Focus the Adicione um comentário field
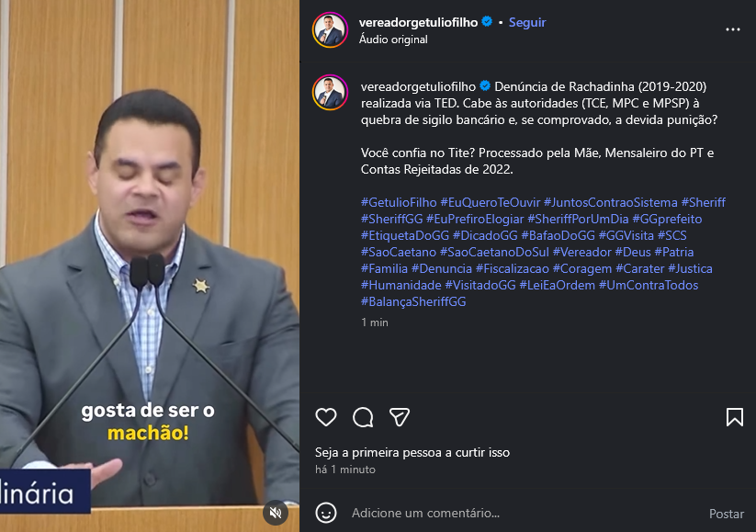 pos(523,513)
